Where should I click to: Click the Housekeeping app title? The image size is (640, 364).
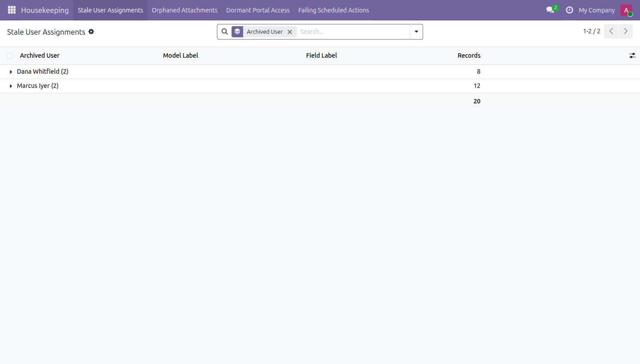click(45, 10)
